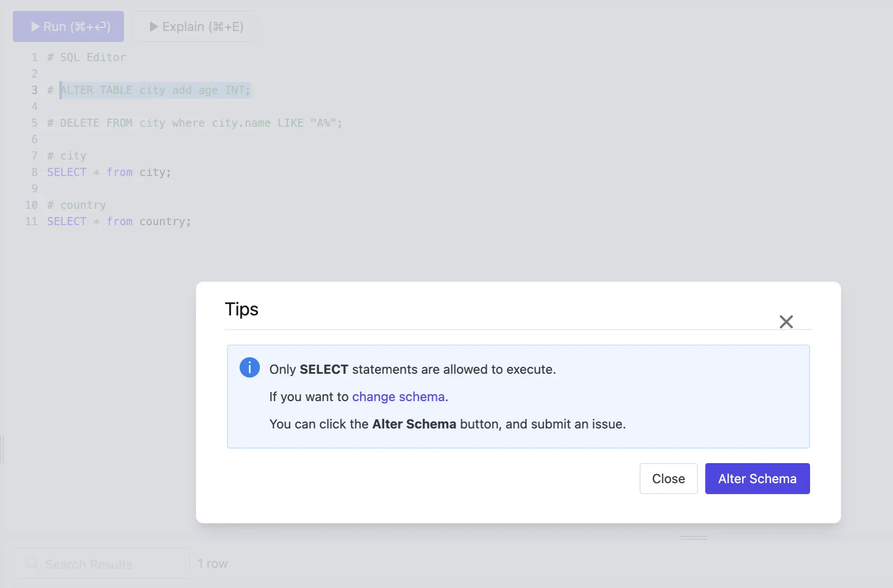Screen dimensions: 893x588
Task: Click the left sidebar edge handle
Action: point(2,449)
